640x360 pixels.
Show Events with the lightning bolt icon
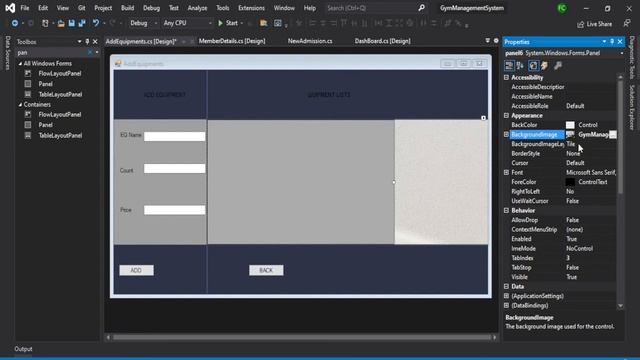(544, 65)
